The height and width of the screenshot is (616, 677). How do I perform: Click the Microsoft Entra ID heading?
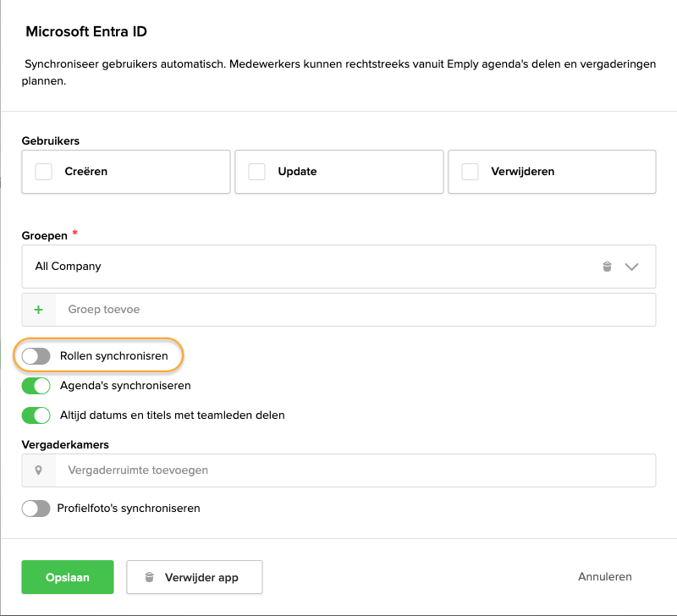[x=86, y=31]
